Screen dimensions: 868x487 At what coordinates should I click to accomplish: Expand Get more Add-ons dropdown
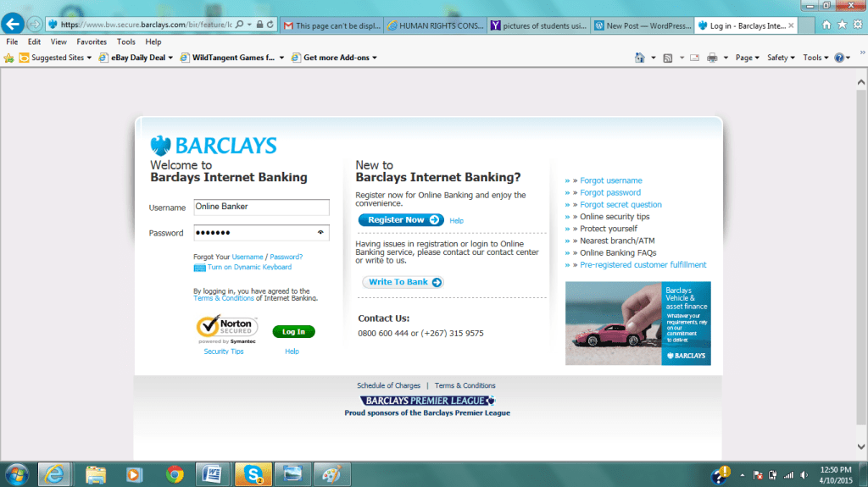(x=375, y=58)
